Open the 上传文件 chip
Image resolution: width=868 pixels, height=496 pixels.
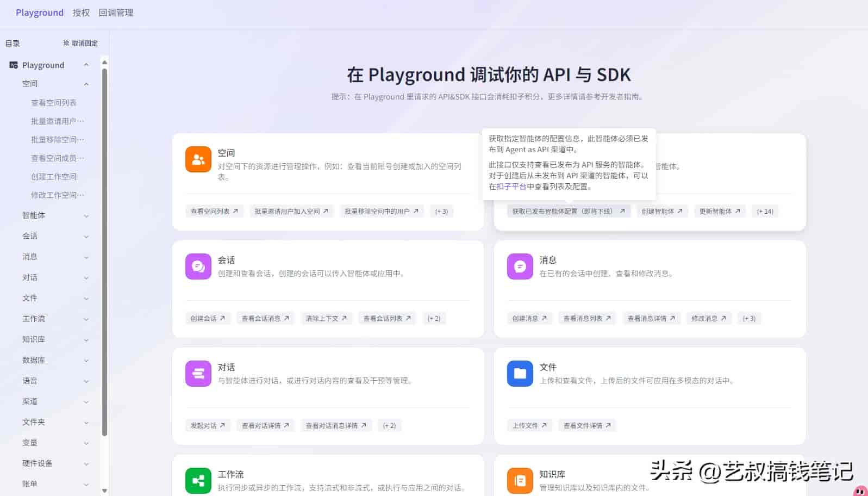pyautogui.click(x=529, y=425)
